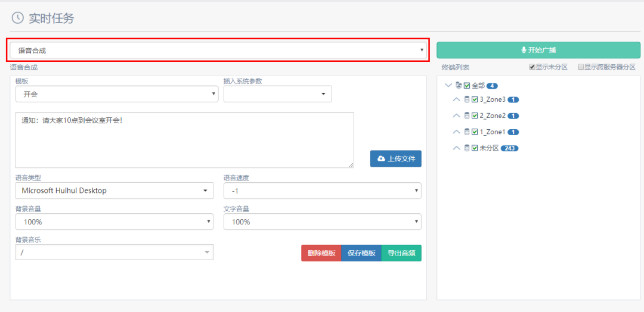Open the 语音合成 task type dropdown
This screenshot has width=644, height=312.
(x=218, y=51)
